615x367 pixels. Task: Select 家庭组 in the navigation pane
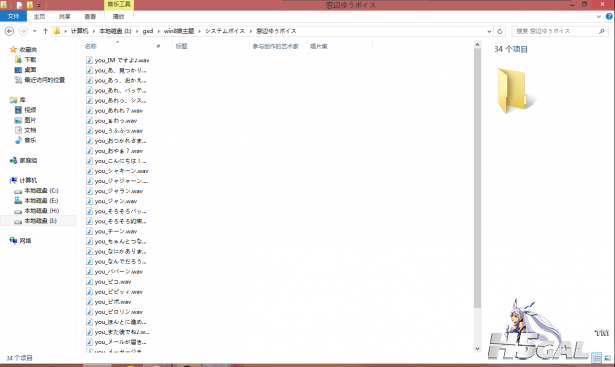28,160
